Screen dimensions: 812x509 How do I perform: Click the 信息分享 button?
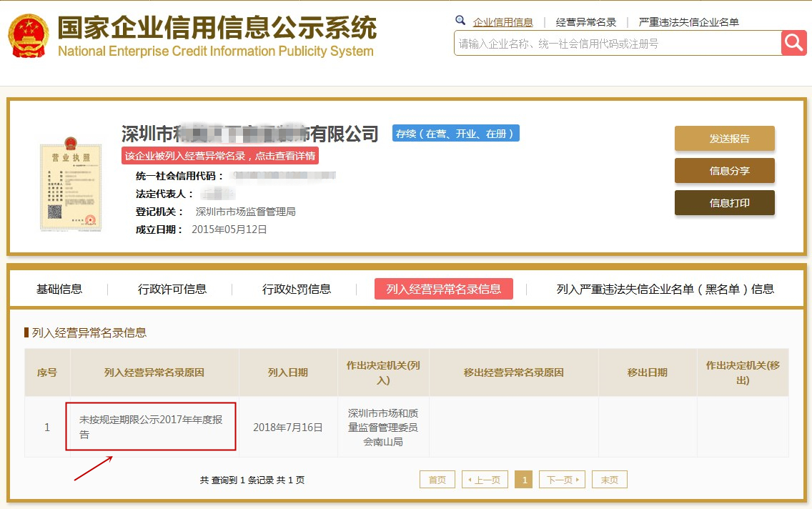click(725, 170)
